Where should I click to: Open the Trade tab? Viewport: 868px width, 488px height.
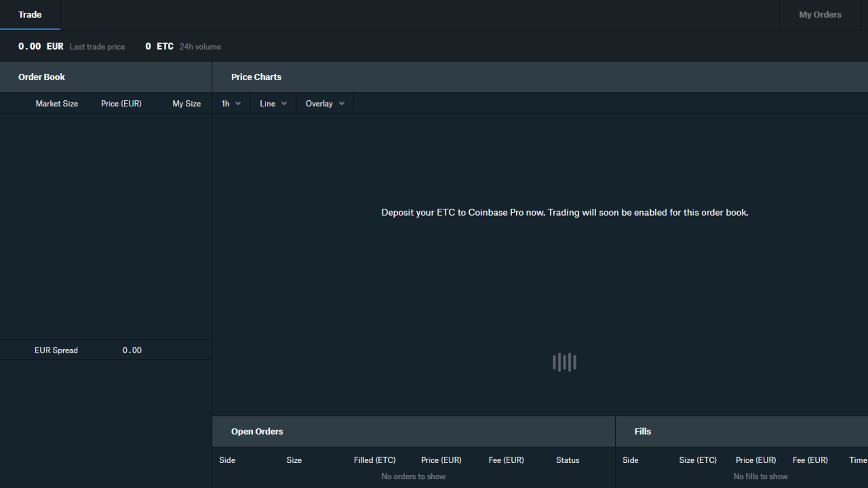tap(30, 14)
